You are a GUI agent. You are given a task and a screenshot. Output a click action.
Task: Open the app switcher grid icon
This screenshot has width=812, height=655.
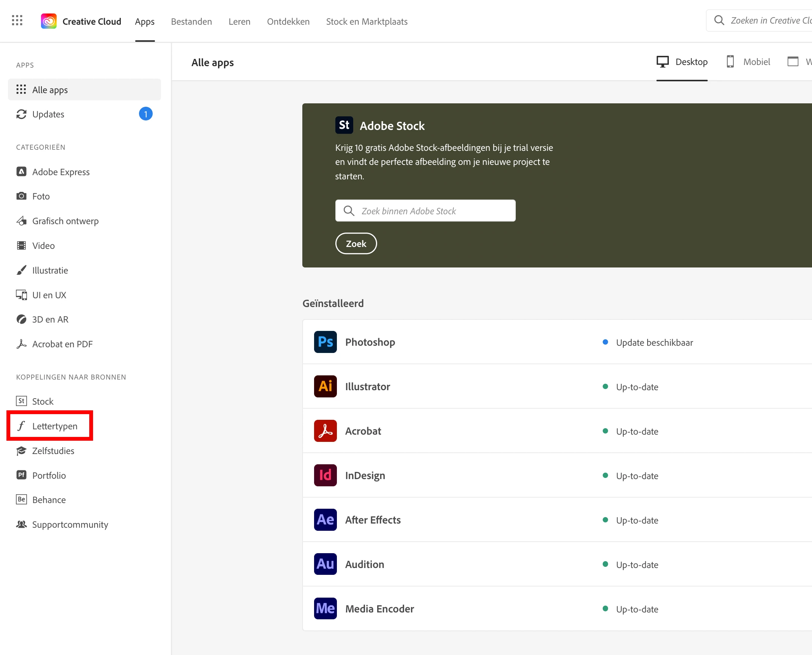point(17,21)
